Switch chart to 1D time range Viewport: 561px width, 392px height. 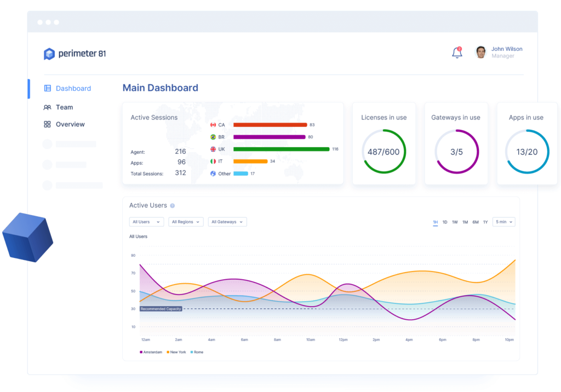pyautogui.click(x=445, y=222)
